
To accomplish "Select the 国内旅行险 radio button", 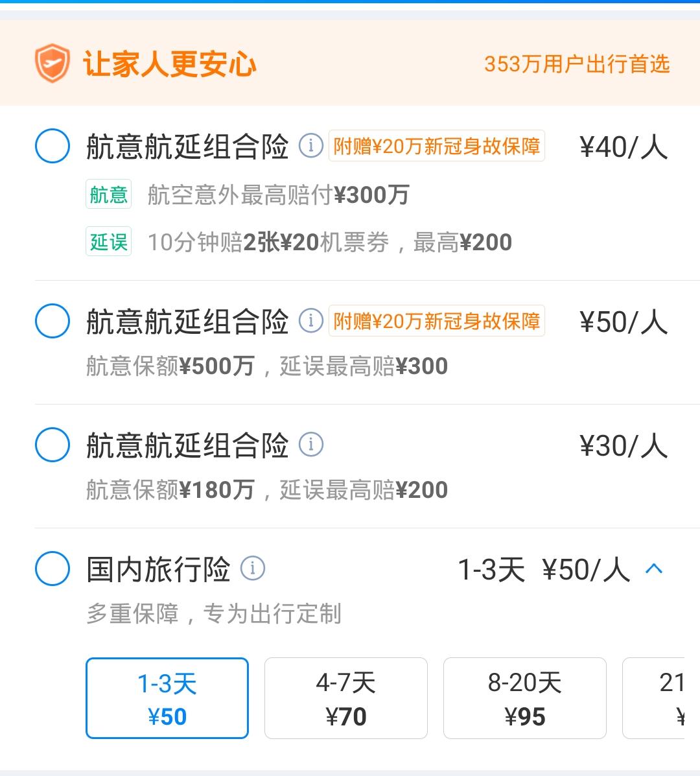I will click(x=52, y=568).
